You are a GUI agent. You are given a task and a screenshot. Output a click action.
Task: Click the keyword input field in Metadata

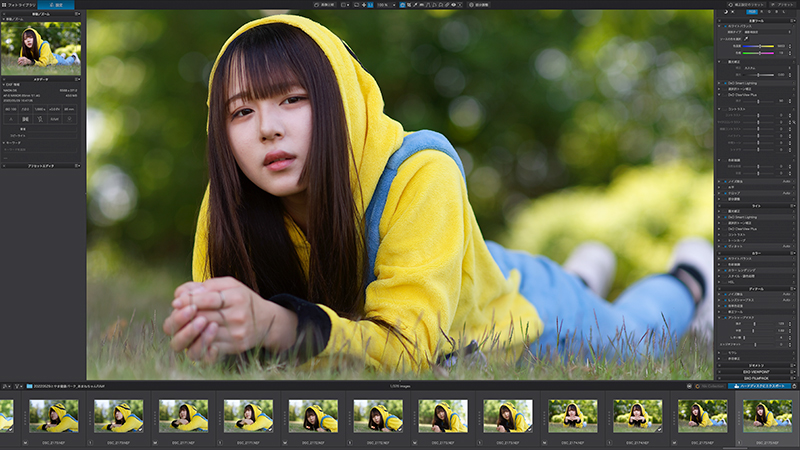click(40, 150)
